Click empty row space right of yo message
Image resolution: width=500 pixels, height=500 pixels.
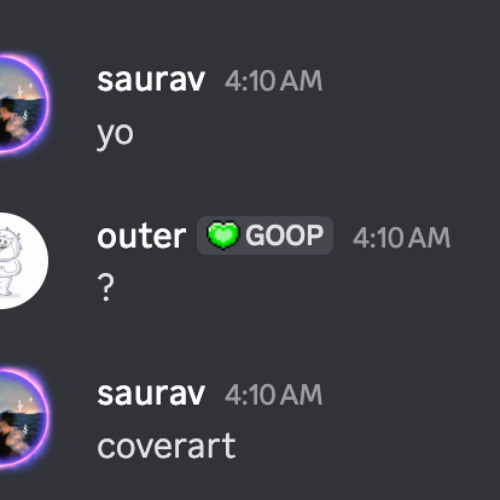317,135
